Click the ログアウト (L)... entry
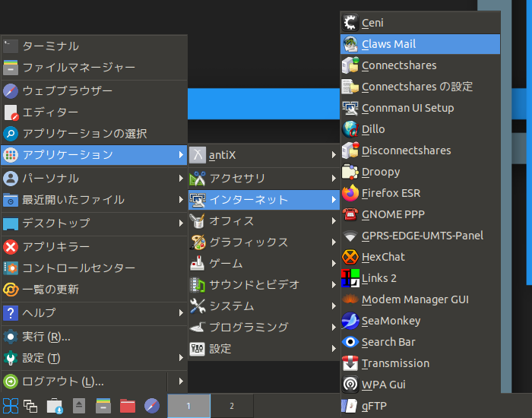The image size is (532, 418). coord(84,382)
